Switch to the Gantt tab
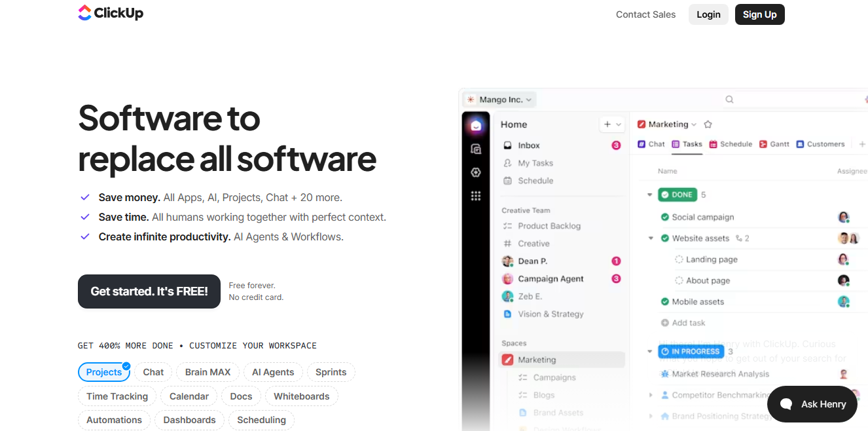 pyautogui.click(x=774, y=144)
